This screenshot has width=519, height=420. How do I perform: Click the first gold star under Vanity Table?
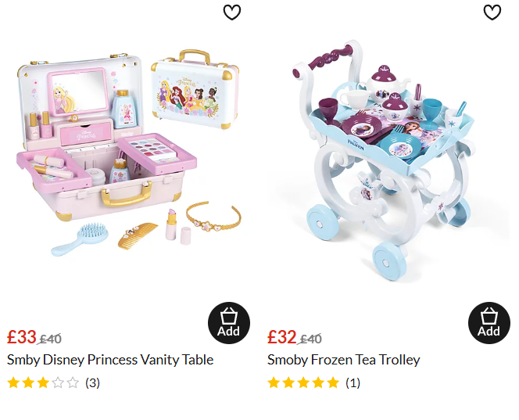(13, 382)
